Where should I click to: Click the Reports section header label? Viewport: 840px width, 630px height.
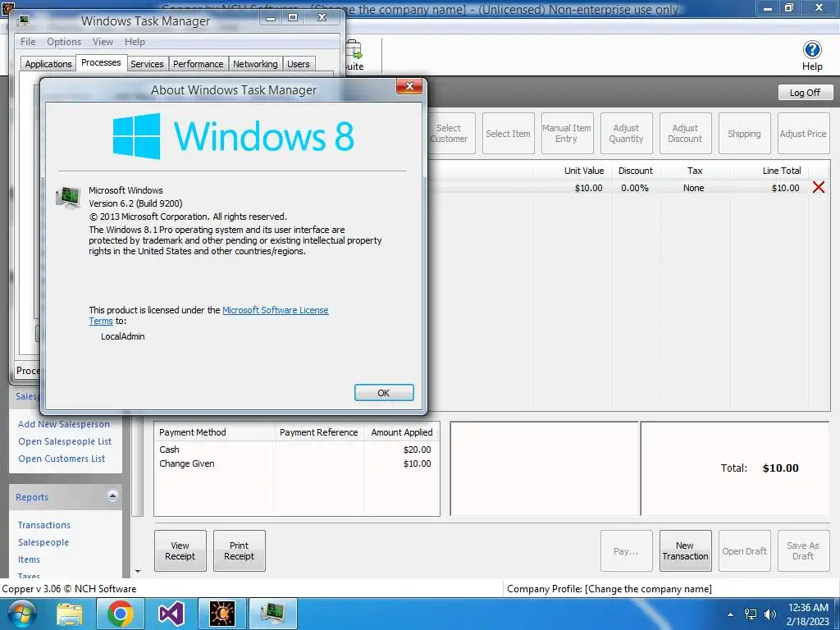[32, 497]
